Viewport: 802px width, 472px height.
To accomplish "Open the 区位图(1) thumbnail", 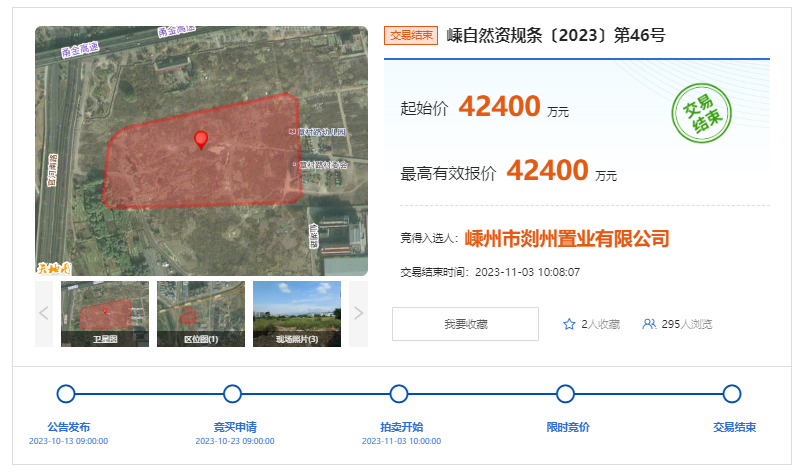I will coord(201,313).
